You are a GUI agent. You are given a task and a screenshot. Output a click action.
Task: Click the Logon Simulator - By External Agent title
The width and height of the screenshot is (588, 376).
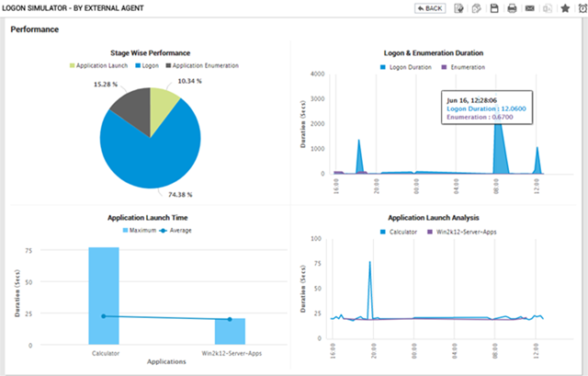pos(73,8)
